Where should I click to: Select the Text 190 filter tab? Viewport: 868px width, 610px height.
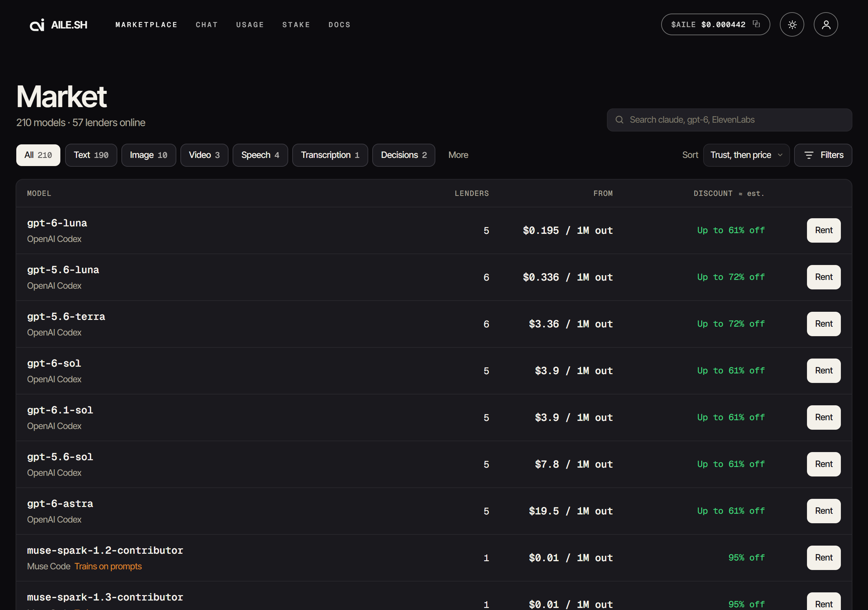[x=91, y=155]
